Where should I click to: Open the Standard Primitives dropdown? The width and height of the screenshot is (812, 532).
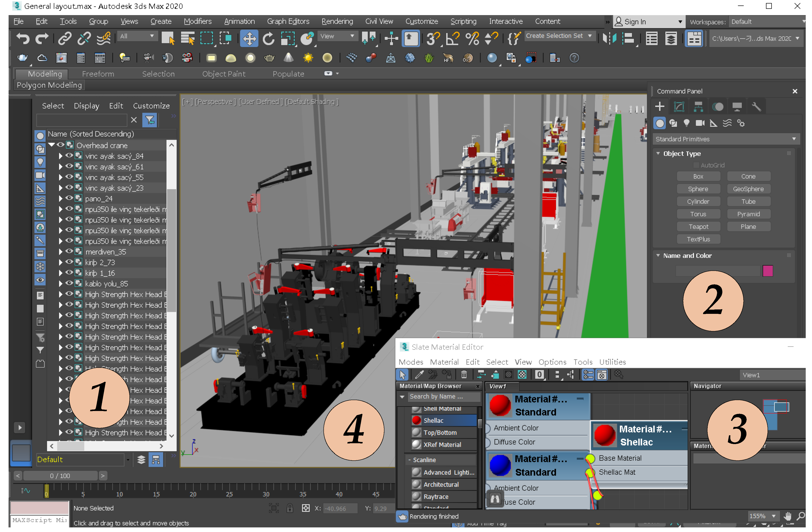click(725, 139)
